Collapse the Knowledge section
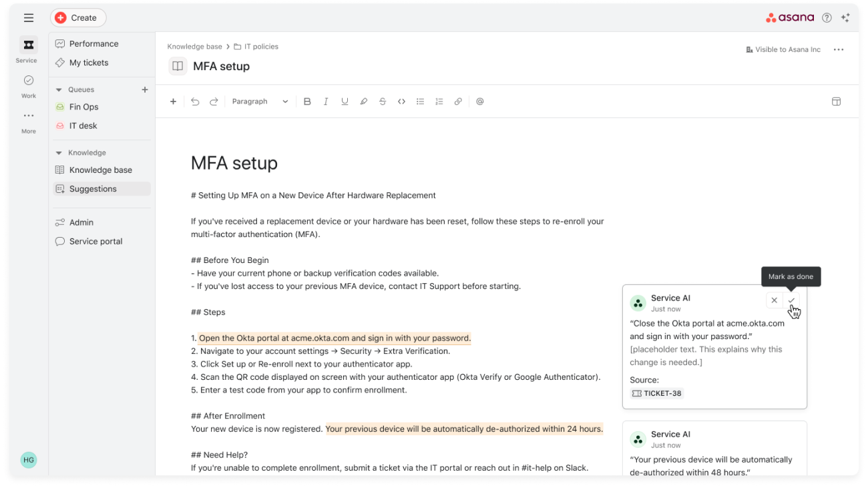The image size is (868, 486). (59, 153)
